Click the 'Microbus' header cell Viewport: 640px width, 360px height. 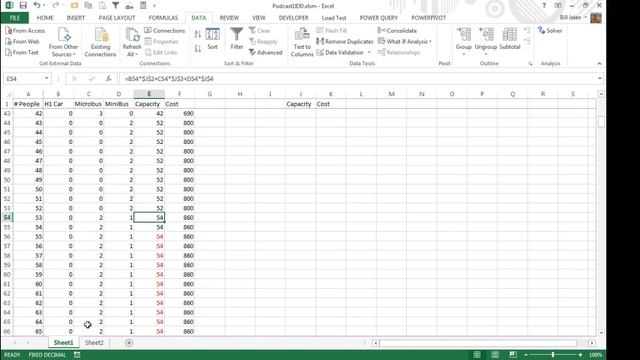88,104
